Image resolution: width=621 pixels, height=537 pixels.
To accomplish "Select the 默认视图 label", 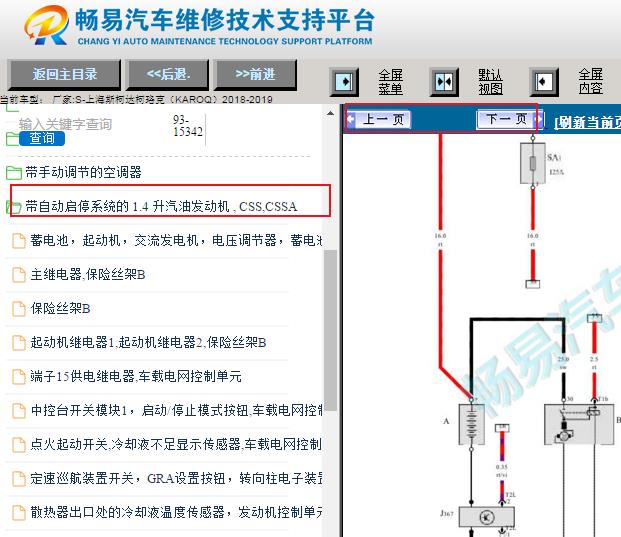I will pyautogui.click(x=490, y=82).
